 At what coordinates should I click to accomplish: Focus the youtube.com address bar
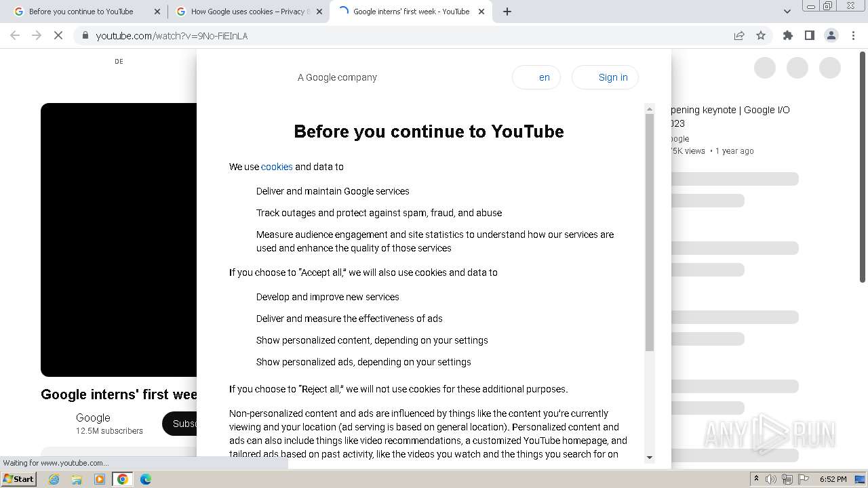[407, 36]
